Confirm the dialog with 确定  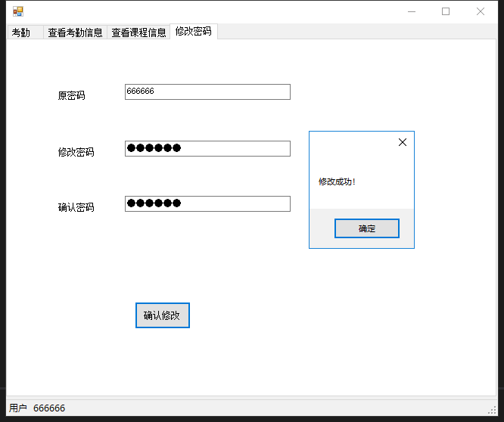pos(367,228)
